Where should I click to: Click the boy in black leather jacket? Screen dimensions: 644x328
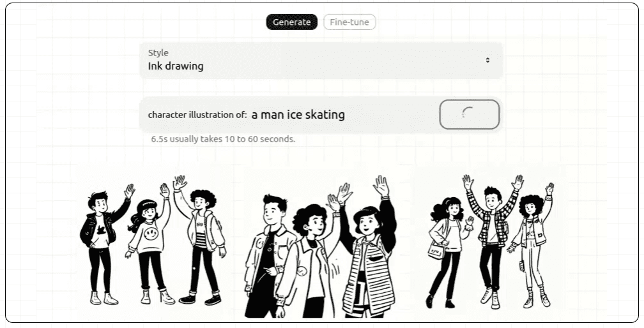pyautogui.click(x=101, y=242)
